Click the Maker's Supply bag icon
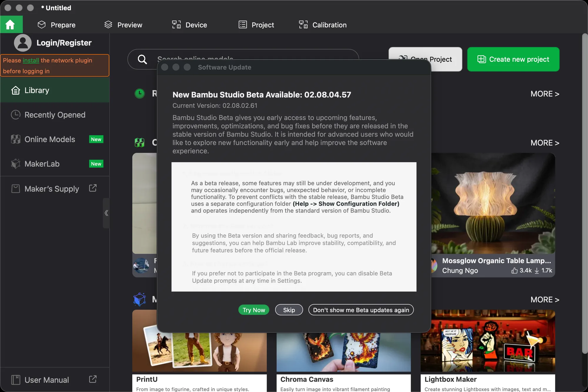588x392 pixels. pos(16,189)
